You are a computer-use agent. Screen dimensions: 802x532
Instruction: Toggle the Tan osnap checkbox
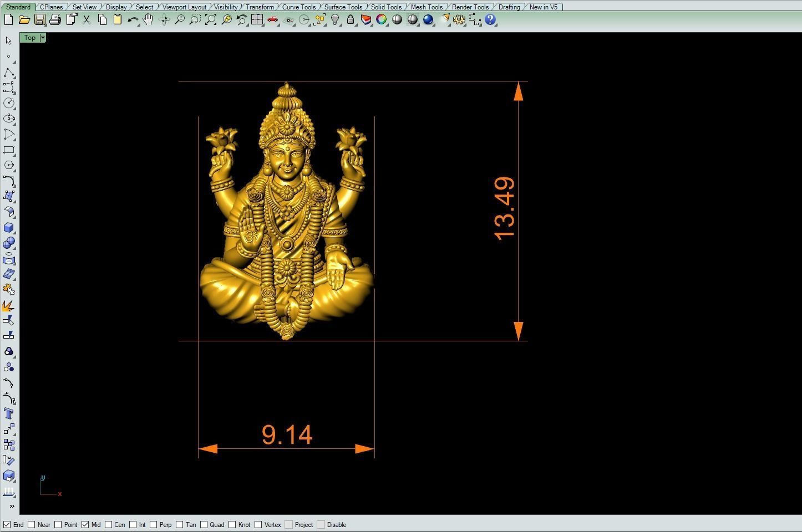180,524
